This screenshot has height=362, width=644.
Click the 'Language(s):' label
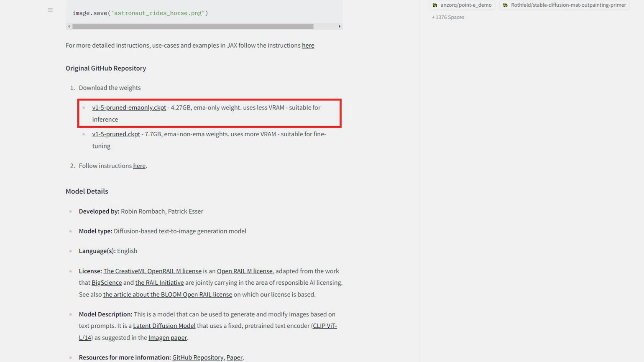click(97, 251)
